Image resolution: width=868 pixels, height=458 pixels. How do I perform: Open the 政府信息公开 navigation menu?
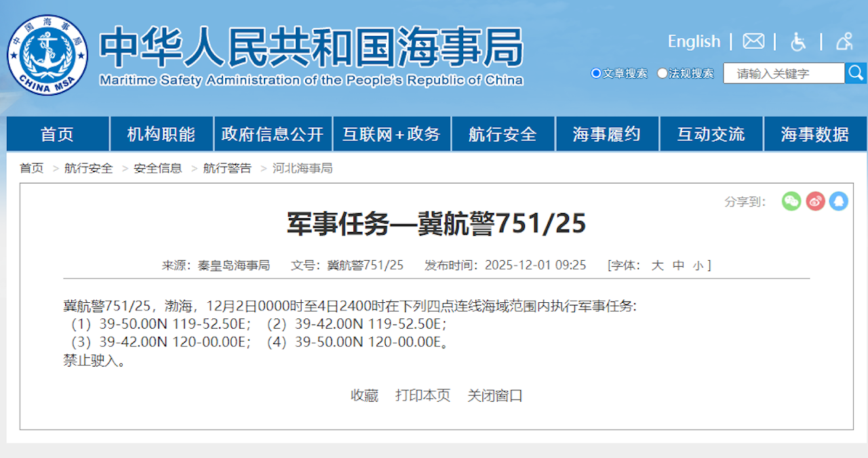pyautogui.click(x=273, y=134)
